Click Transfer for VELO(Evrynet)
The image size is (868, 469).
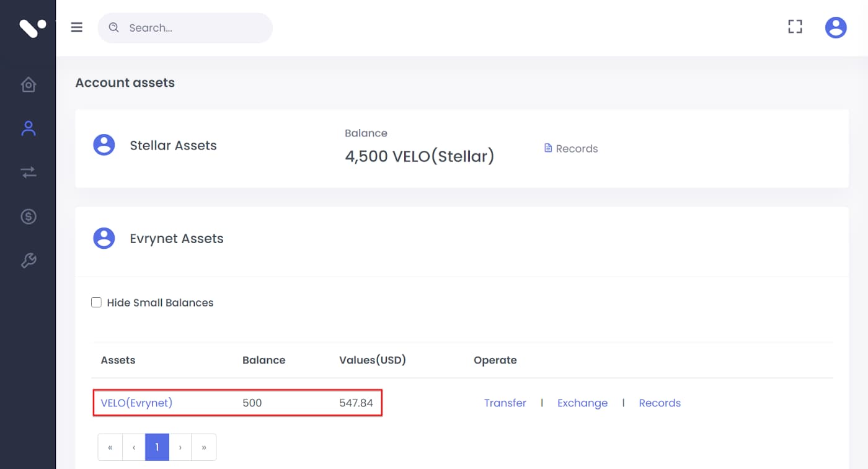pos(505,403)
